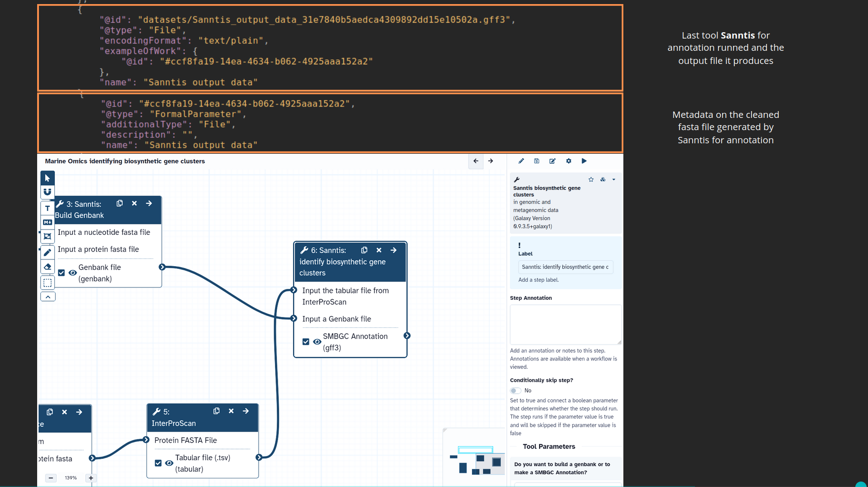Remove step 3 Sanntis Build Genbank
Viewport: 868px width, 487px height.
click(135, 204)
